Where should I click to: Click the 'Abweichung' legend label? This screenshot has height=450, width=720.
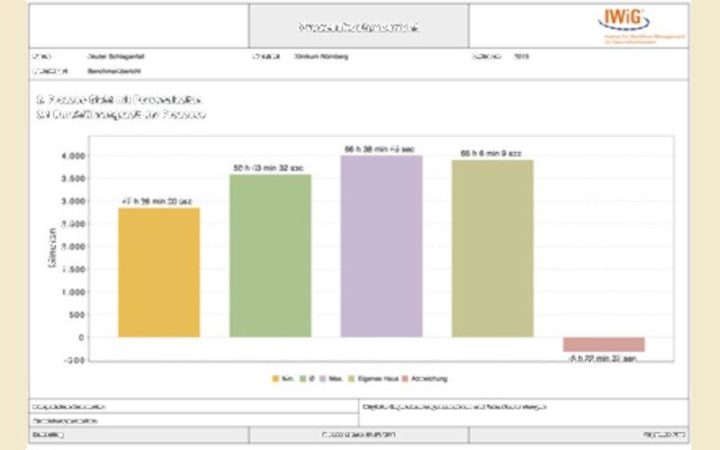pyautogui.click(x=429, y=379)
